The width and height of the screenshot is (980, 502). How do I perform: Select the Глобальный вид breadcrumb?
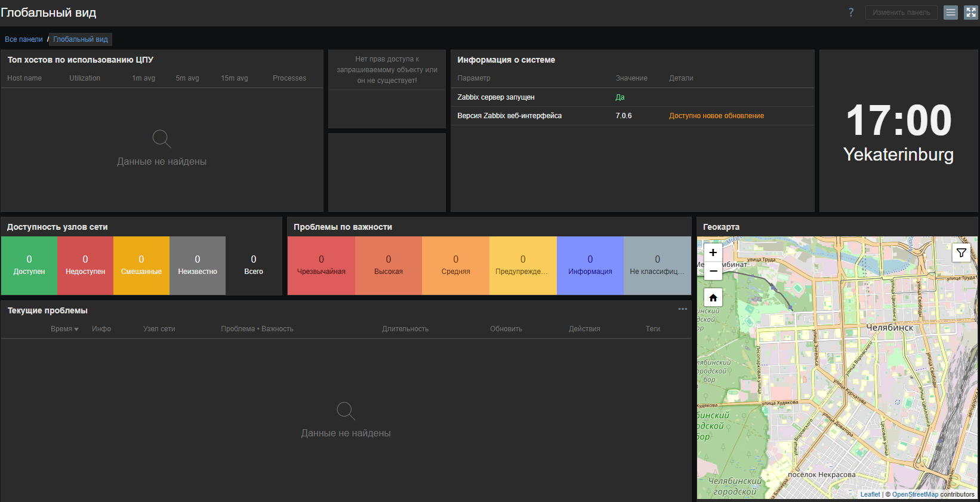(81, 39)
